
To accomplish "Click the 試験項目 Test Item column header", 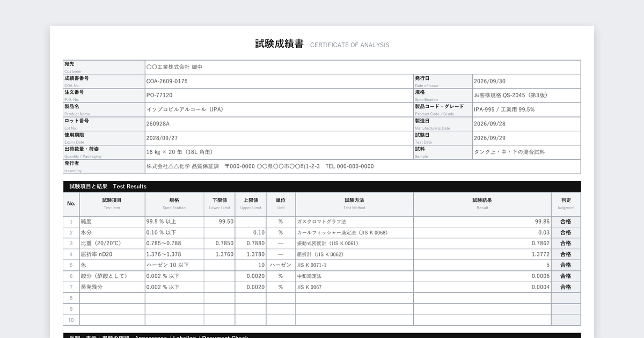I will [x=112, y=204].
